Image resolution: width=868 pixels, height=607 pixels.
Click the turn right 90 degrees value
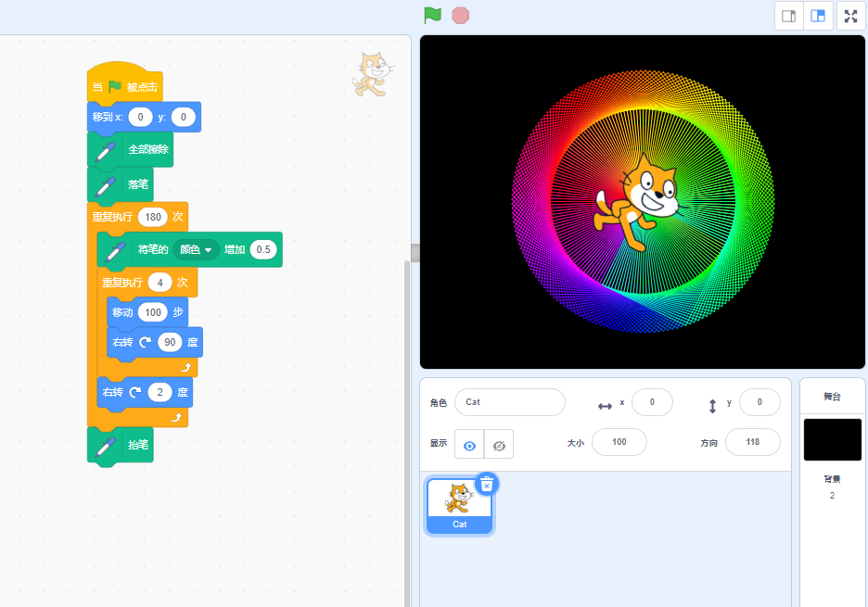[x=170, y=342]
